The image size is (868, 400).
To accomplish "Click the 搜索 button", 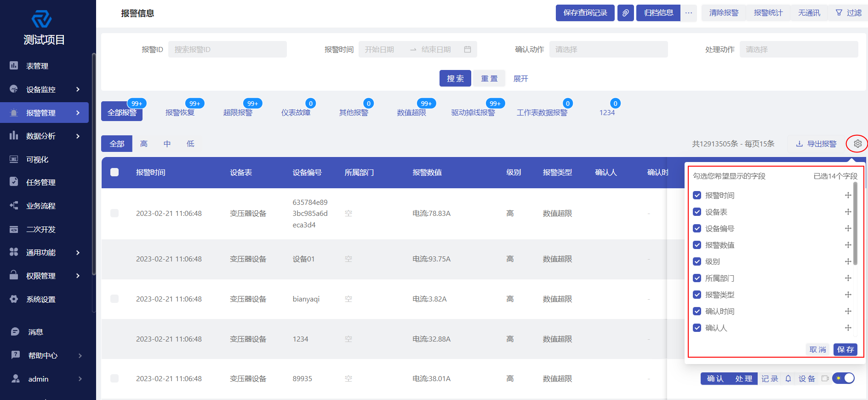I will tap(455, 78).
